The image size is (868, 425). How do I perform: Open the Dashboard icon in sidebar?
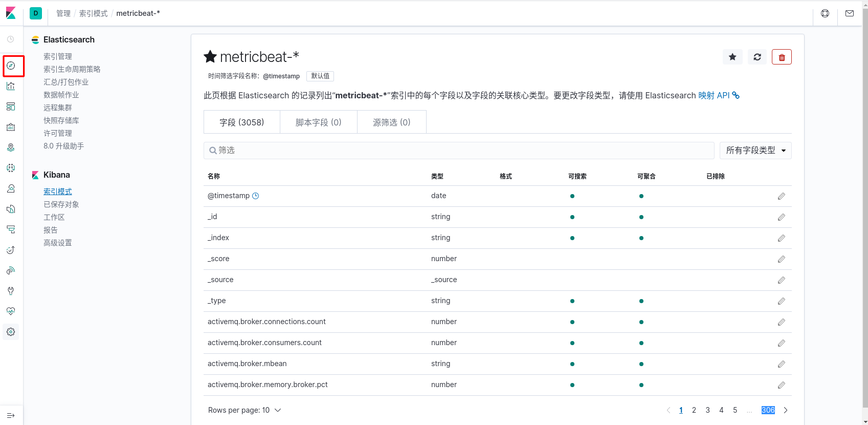pos(11,107)
